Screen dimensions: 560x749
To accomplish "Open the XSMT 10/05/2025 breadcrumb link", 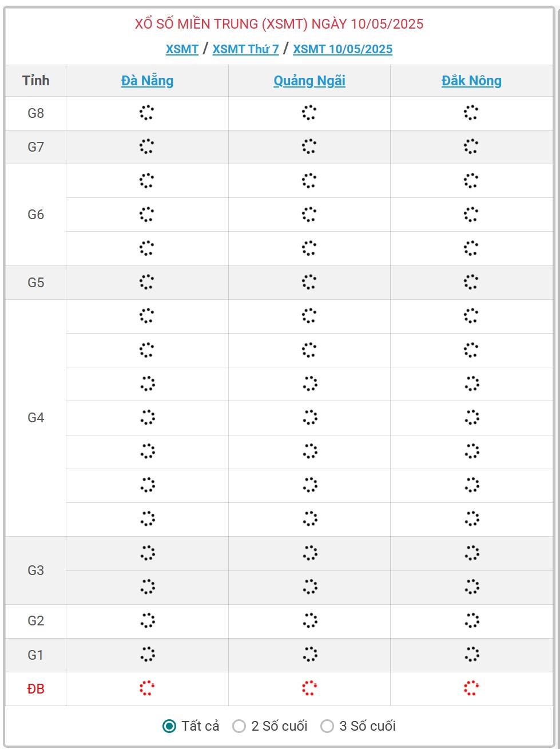I will 343,49.
